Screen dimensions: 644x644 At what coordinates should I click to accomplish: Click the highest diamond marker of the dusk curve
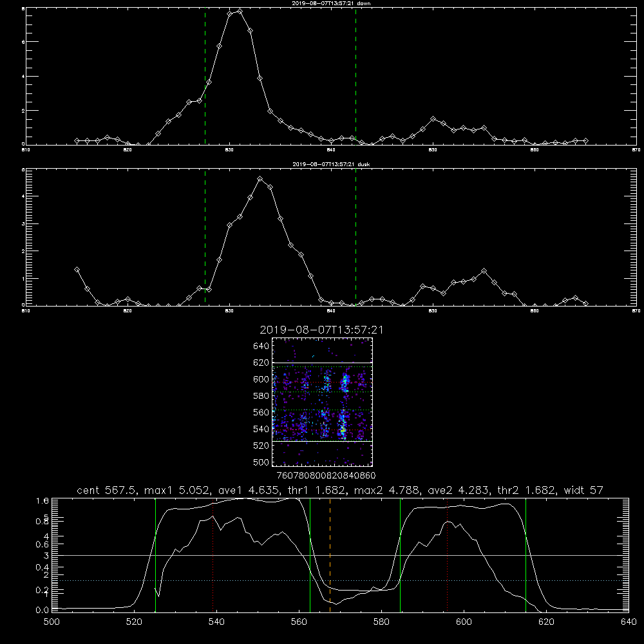(260, 178)
